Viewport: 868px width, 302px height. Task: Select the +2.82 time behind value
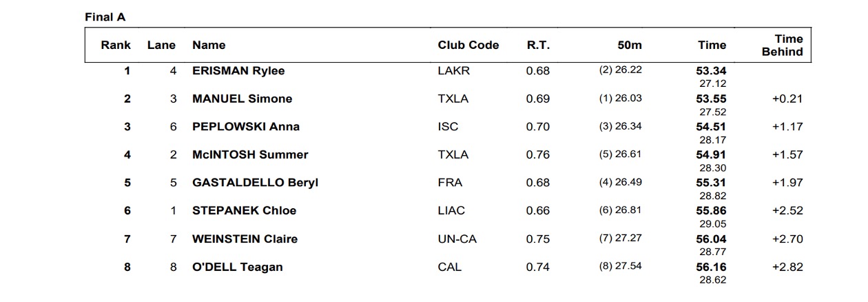tap(787, 267)
